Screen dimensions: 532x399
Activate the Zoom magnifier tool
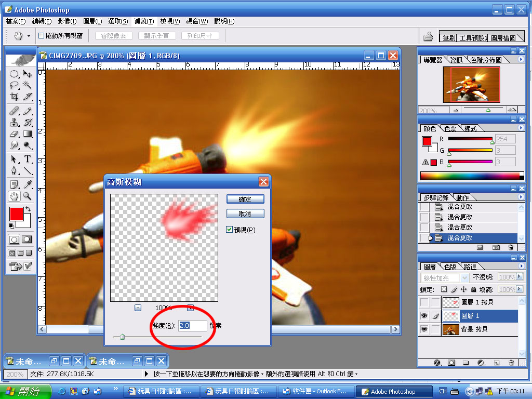click(28, 196)
